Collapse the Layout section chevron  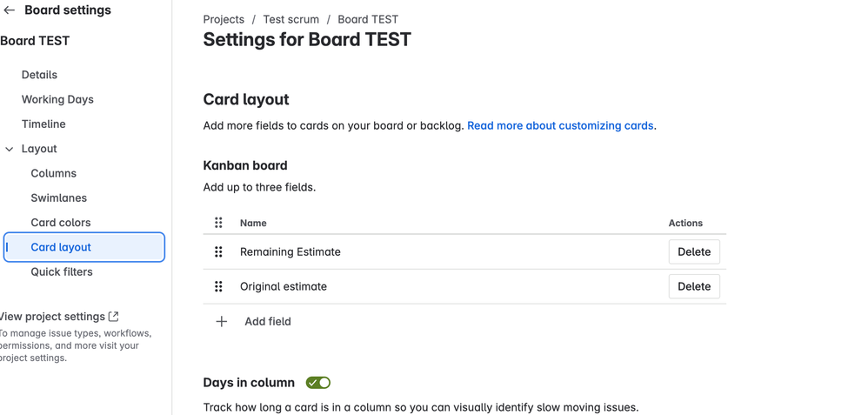(x=10, y=149)
